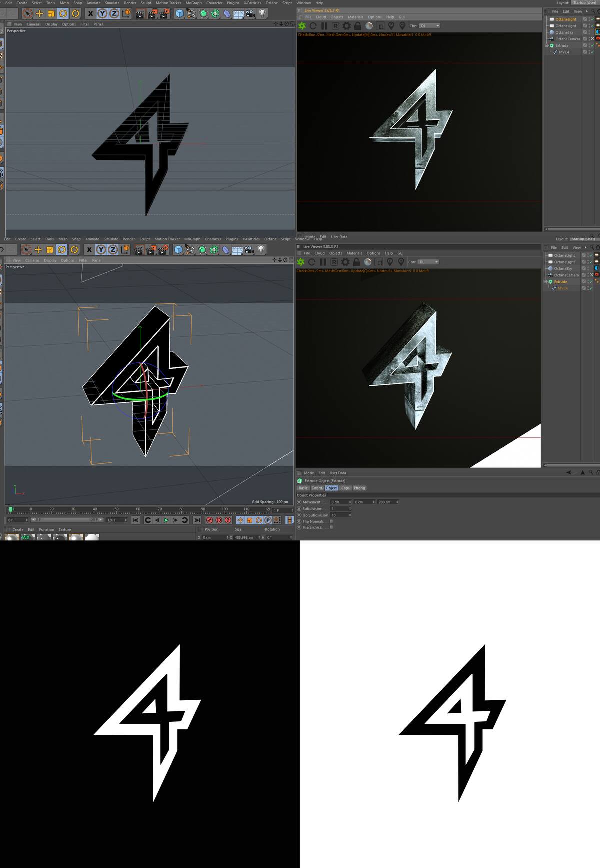Add Cube primitive from lower toolbar

coord(178,249)
